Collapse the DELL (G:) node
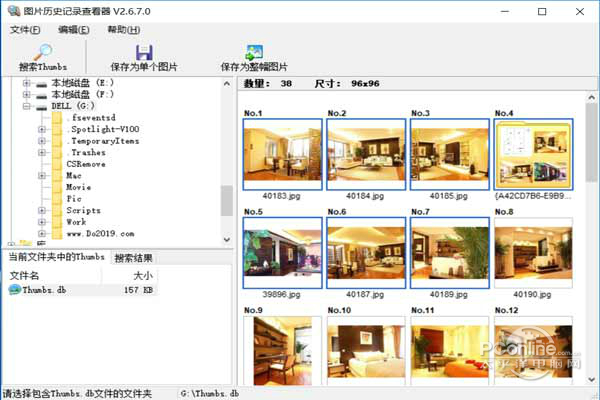Image resolution: width=600 pixels, height=400 pixels. point(26,106)
